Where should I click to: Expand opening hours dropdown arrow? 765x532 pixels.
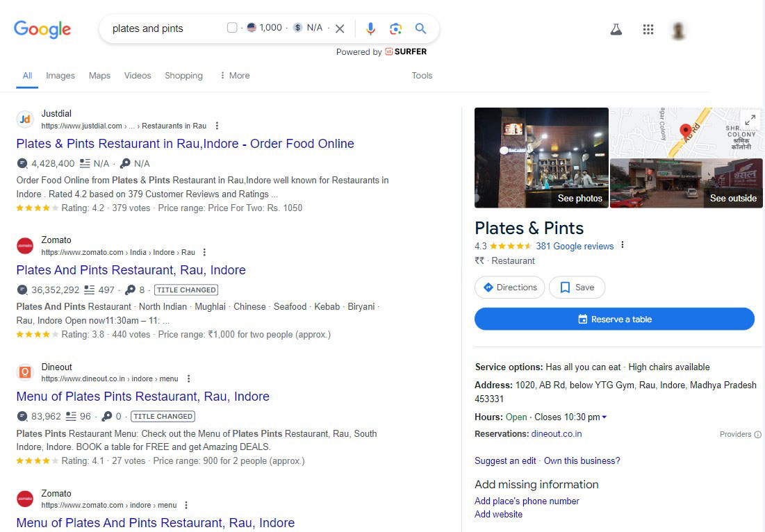click(604, 417)
